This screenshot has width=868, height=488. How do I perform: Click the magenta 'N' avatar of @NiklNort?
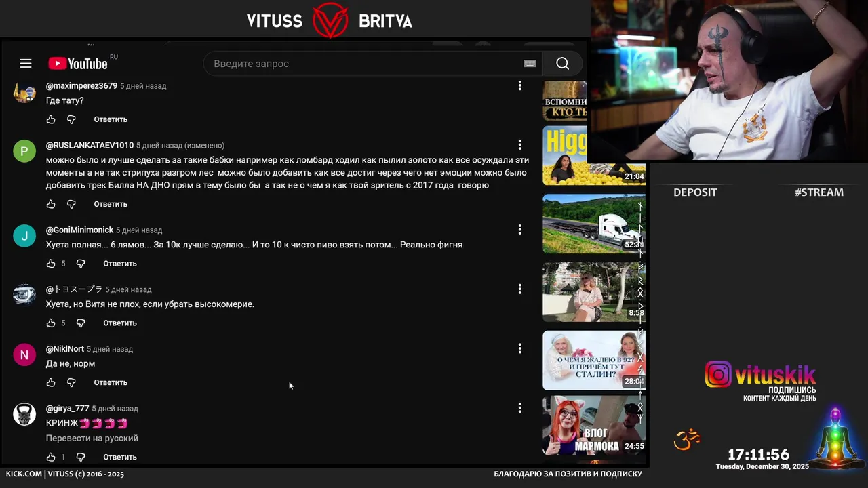(24, 354)
